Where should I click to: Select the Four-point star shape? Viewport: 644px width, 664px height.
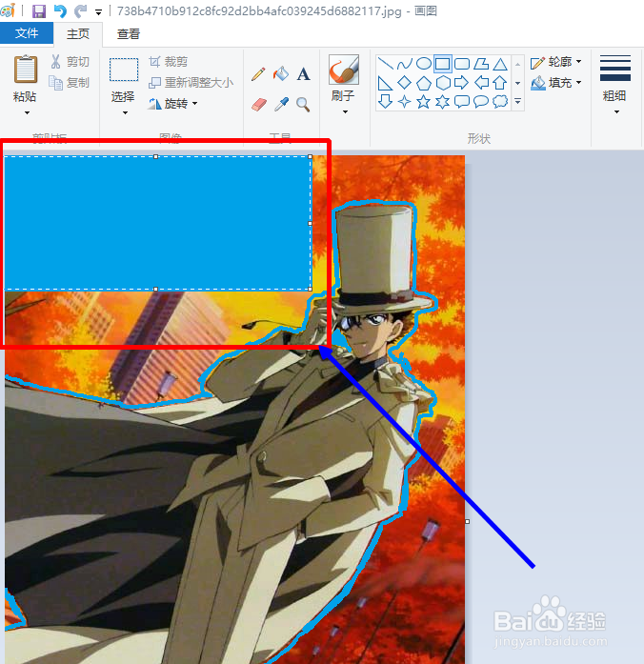(404, 102)
